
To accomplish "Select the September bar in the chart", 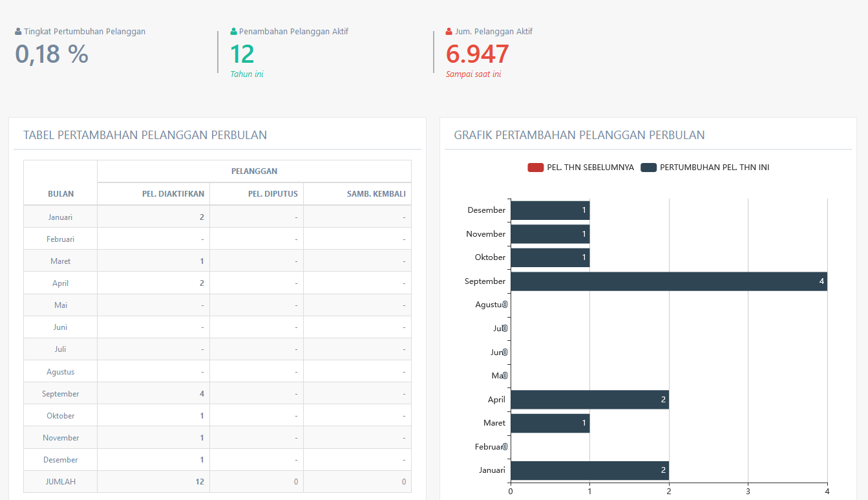I will pyautogui.click(x=668, y=281).
